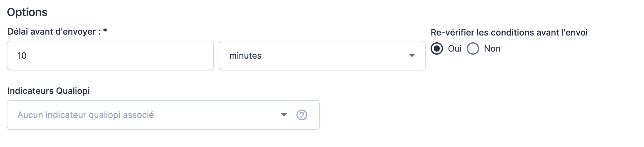Screen dimensions: 644x147
Task: Click the Options section heading
Action: (27, 12)
